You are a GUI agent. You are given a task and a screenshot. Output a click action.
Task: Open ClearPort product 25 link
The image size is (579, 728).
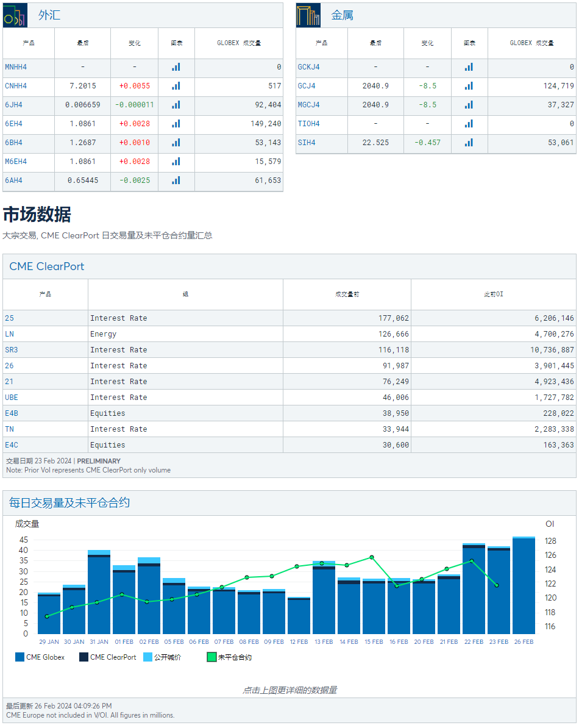pos(9,318)
